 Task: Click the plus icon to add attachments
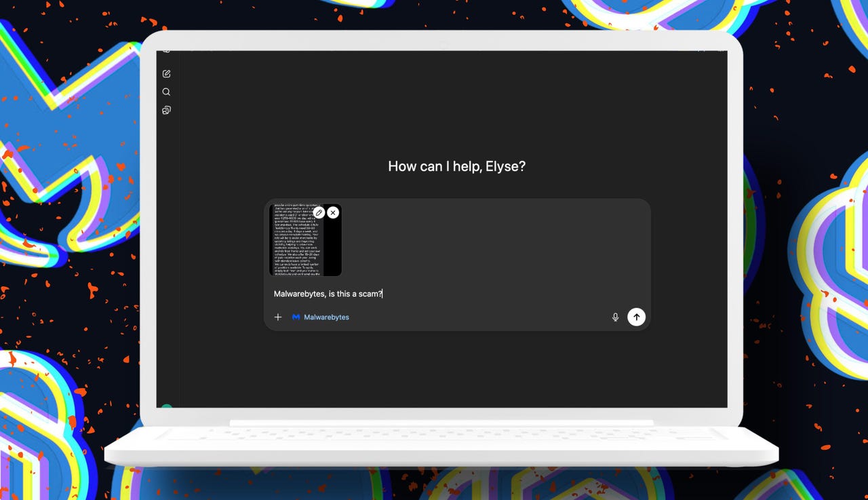[278, 317]
